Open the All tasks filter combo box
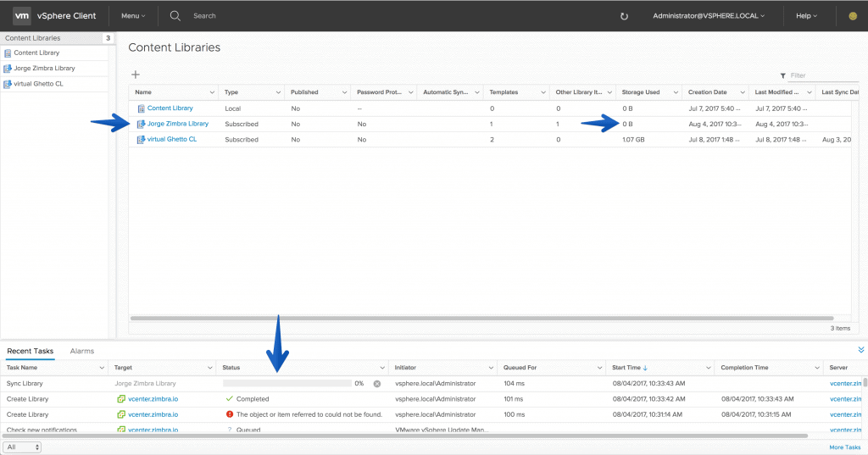Screen dimensions: 868x455 22,447
